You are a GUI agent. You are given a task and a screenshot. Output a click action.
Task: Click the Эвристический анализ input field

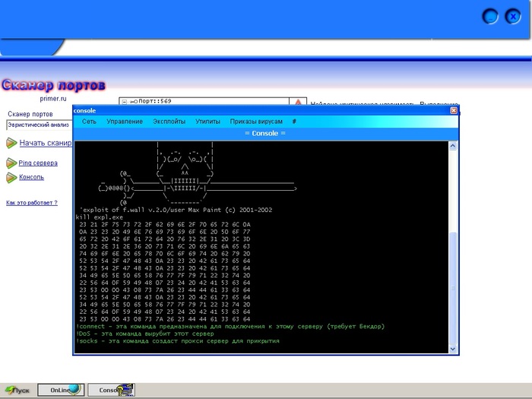point(39,125)
